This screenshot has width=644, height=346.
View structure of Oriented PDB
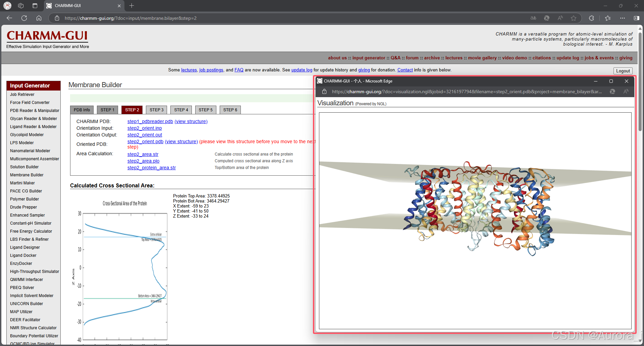click(x=181, y=141)
